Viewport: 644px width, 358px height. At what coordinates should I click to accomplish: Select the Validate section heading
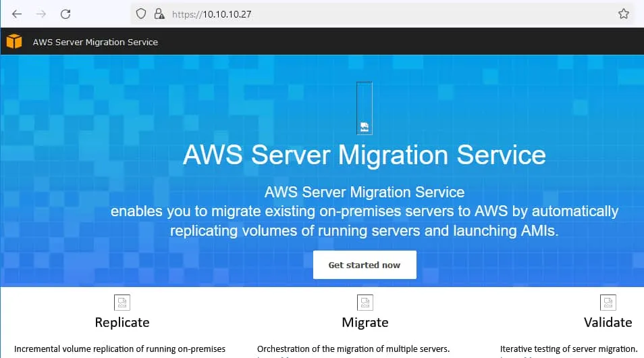[608, 322]
